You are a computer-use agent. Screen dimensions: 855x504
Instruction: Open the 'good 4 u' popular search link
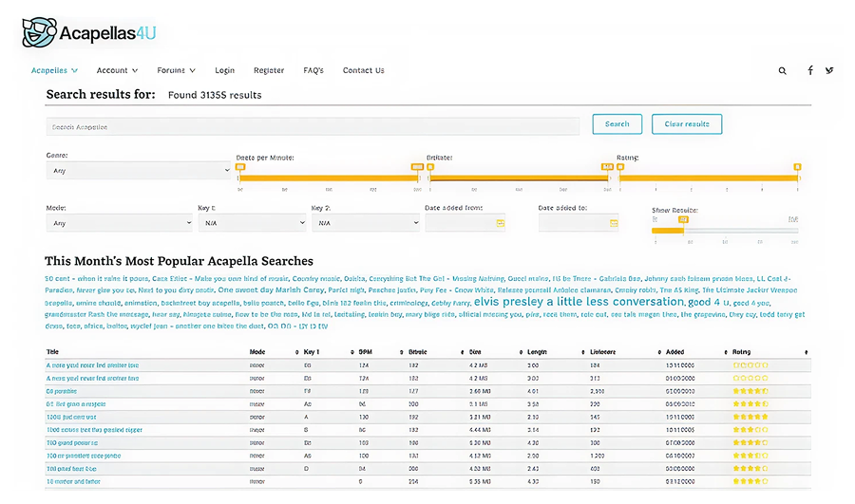[x=709, y=303]
